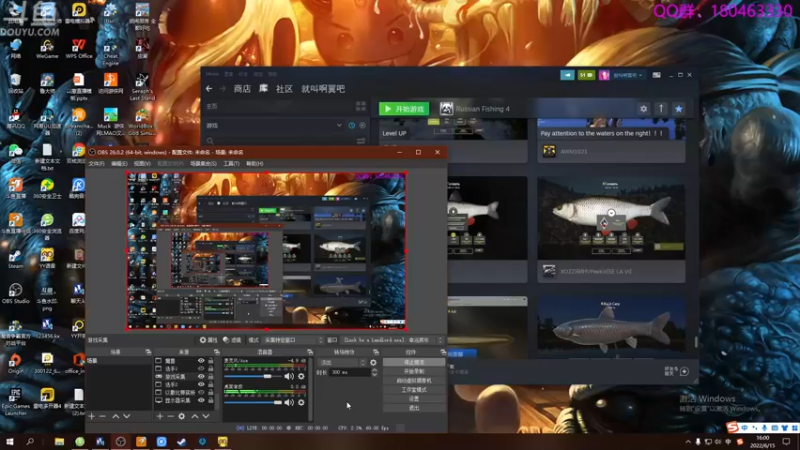Open the Epic Games Launcher shortcut
This screenshot has height=450, width=800.
[x=15, y=401]
